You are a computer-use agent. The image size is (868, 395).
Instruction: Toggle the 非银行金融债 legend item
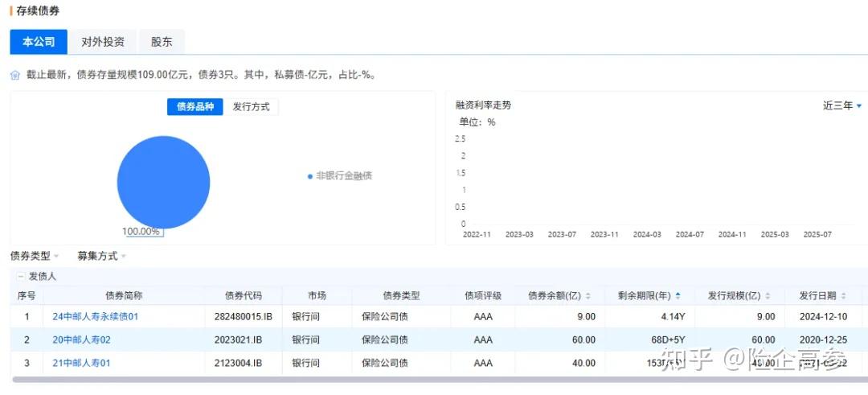(340, 176)
